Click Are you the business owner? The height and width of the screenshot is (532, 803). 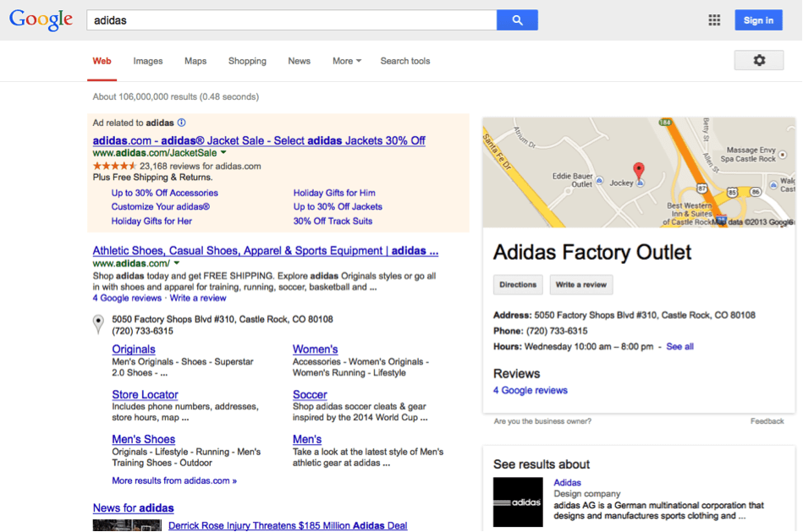coord(542,421)
